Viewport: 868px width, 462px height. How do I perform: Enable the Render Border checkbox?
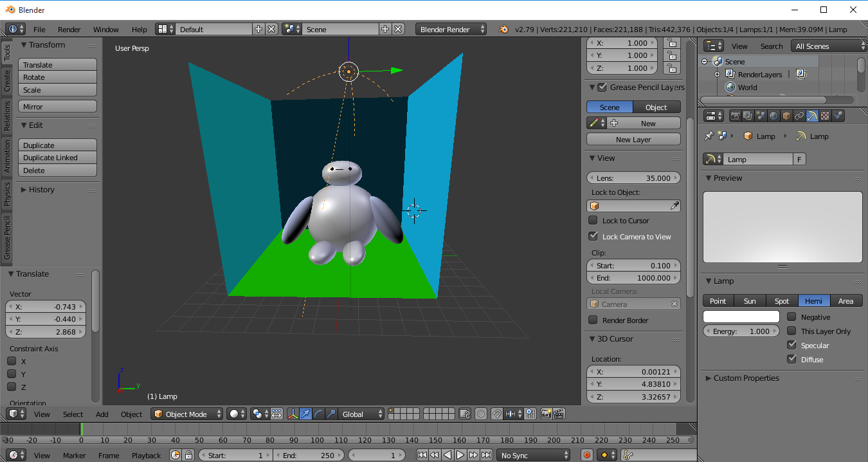pyautogui.click(x=593, y=320)
